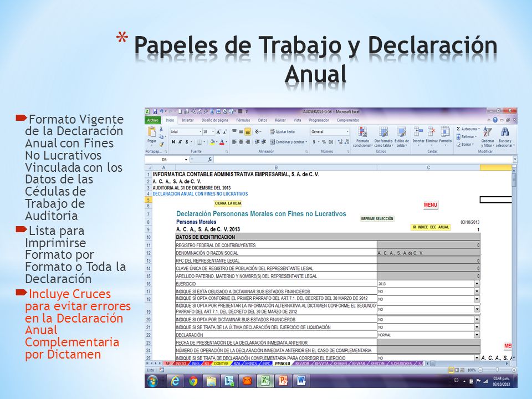Click the center text align icon
Viewport: 532px width, 399px height.
pyautogui.click(x=241, y=142)
